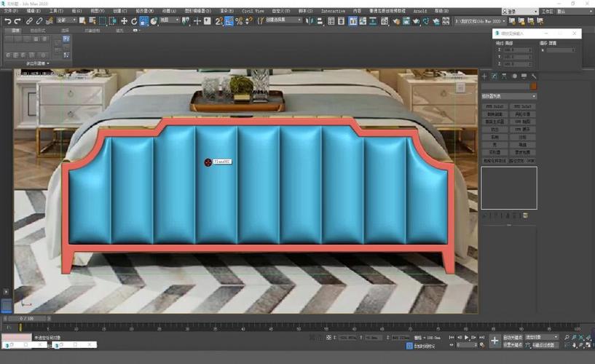Open the selection filter dropdown
This screenshot has width=595, height=364.
pyautogui.click(x=66, y=21)
